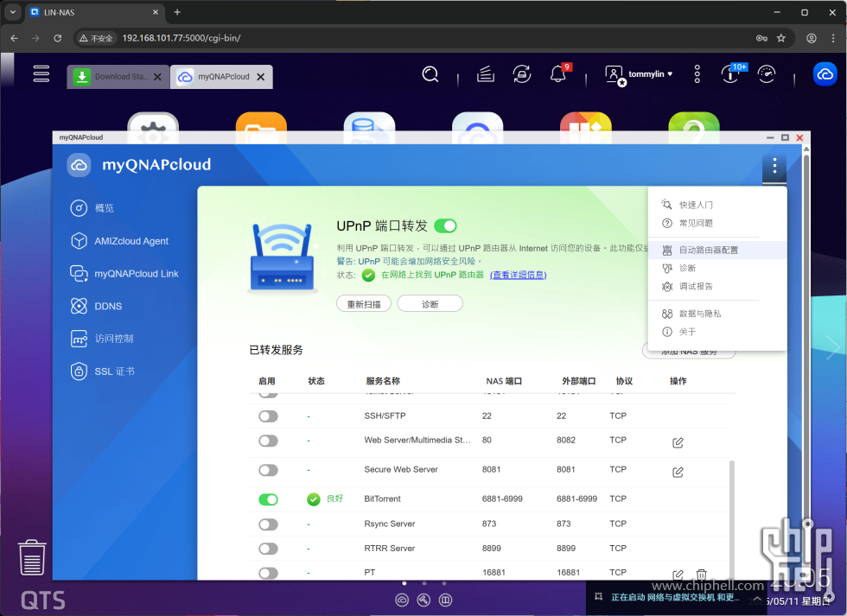Open QTS more options vertical dots
Image resolution: width=847 pixels, height=616 pixels.
[697, 74]
